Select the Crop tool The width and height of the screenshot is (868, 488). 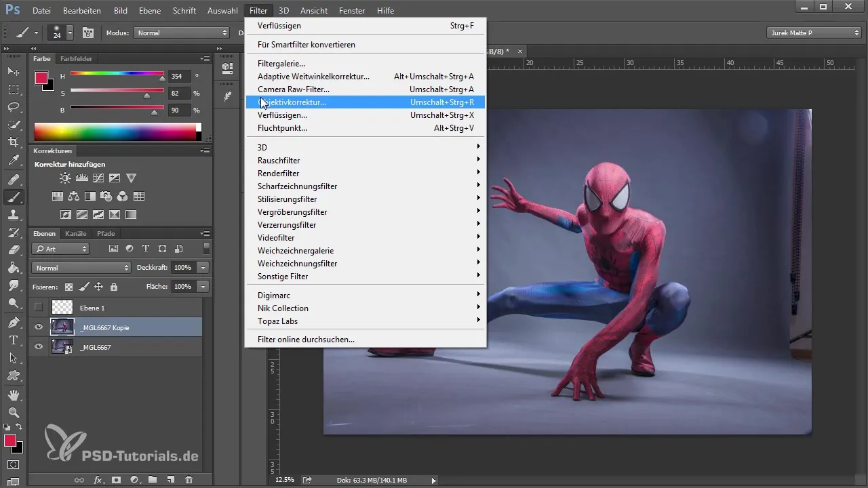click(x=14, y=142)
